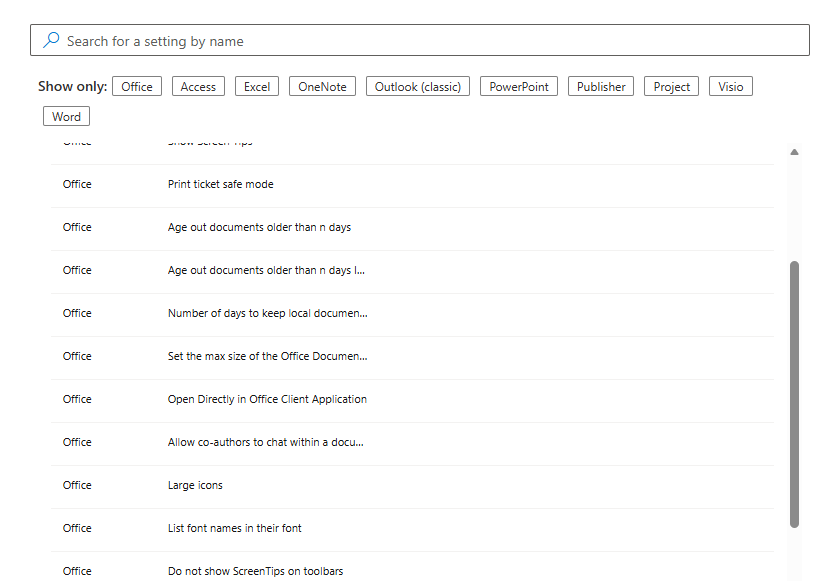The width and height of the screenshot is (831, 581).
Task: Click Office label in 'Print ticket safe mode' row
Action: pos(77,184)
